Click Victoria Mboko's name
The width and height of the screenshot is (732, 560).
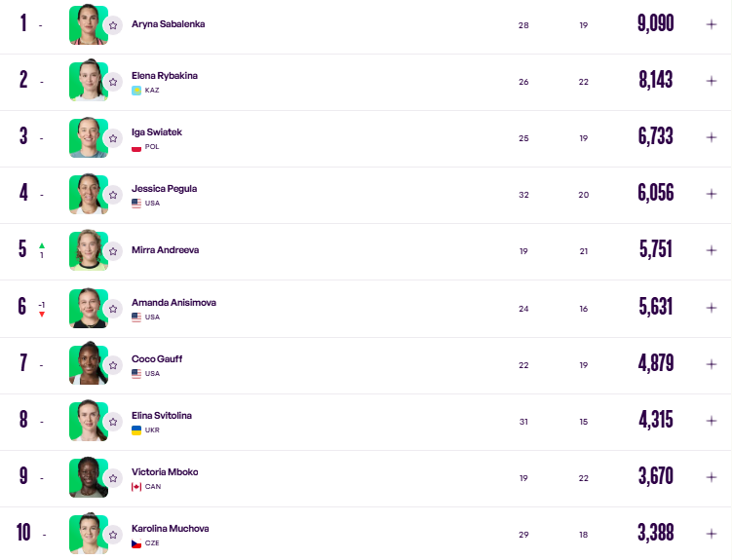pyautogui.click(x=165, y=472)
